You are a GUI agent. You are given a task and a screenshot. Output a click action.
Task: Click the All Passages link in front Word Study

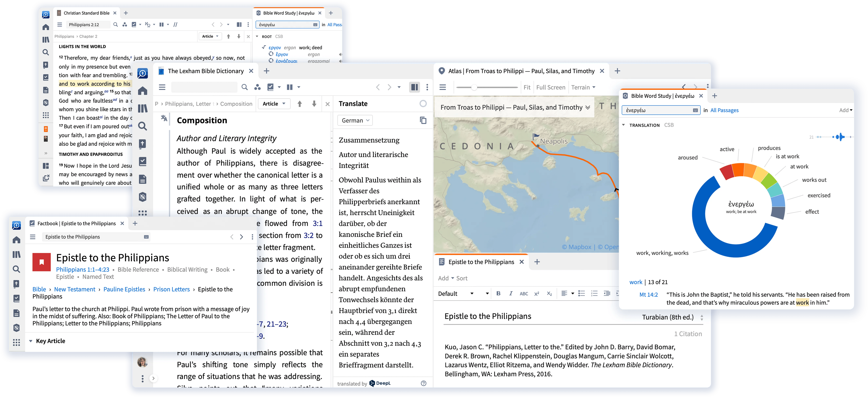coord(724,110)
